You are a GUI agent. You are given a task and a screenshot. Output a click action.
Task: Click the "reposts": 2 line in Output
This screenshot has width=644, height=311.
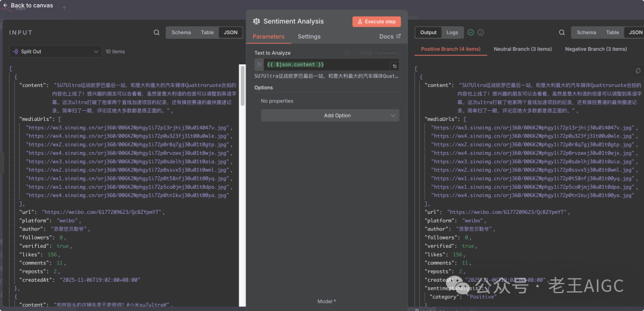tap(445, 271)
